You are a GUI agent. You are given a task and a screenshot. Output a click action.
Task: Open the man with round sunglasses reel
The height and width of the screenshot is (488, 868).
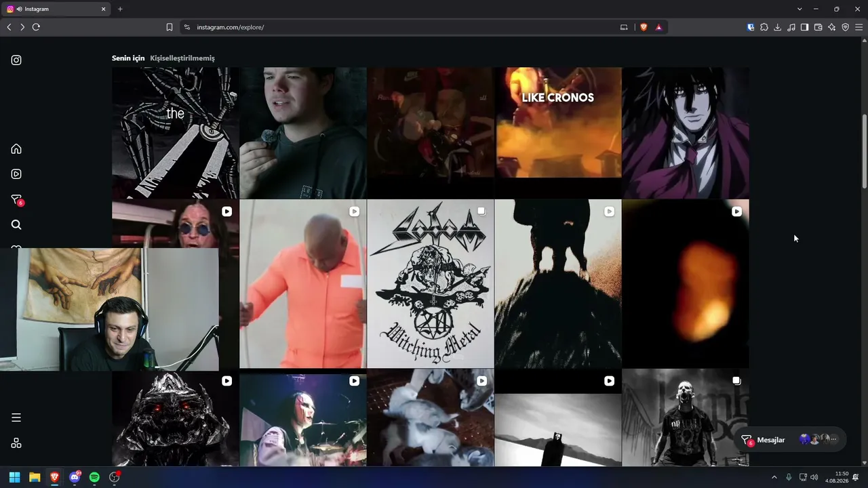tap(176, 224)
